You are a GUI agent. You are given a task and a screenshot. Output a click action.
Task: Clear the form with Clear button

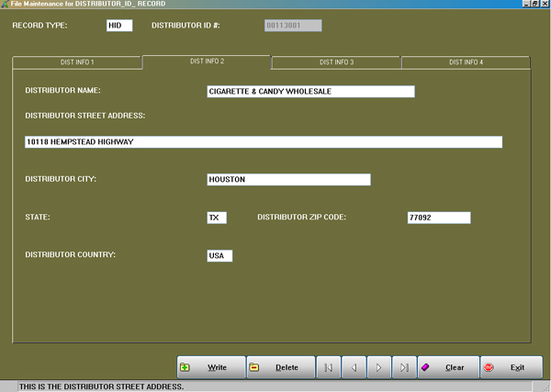coord(448,367)
